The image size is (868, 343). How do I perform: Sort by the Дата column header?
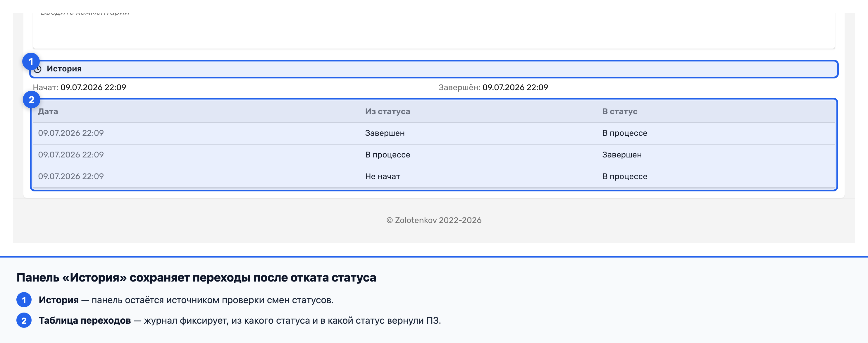point(48,111)
